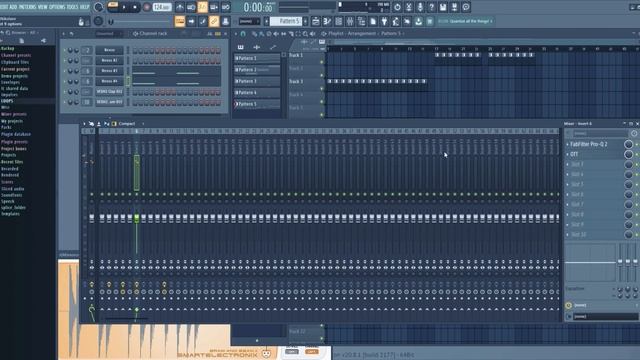The image size is (640, 360).
Task: Expand the Plugin database folder
Action: coord(16,134)
